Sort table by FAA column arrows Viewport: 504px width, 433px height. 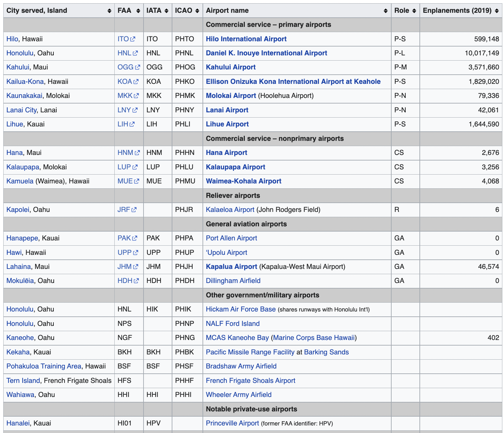138,11
